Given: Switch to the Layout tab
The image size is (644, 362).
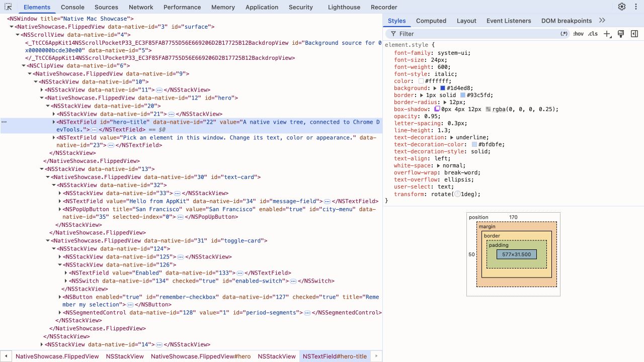Looking at the screenshot, I should coord(466,21).
